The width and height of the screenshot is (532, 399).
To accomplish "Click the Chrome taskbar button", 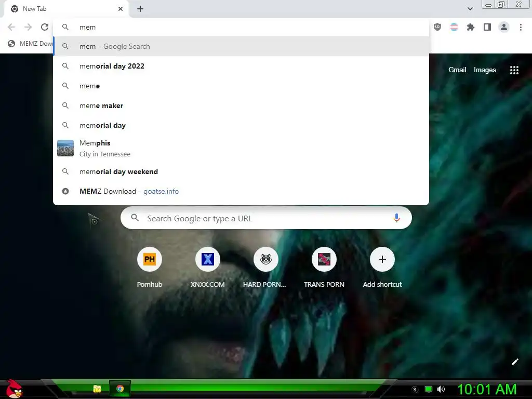I will [120, 389].
